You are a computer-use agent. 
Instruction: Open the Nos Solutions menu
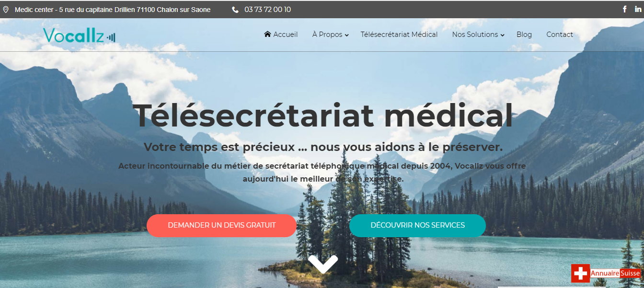click(475, 35)
